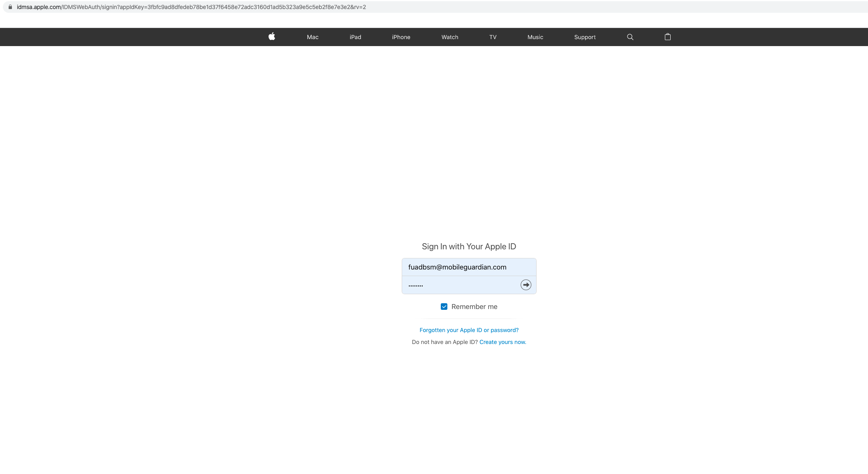The image size is (868, 474).
Task: Open the iPhone menu item
Action: click(x=401, y=37)
